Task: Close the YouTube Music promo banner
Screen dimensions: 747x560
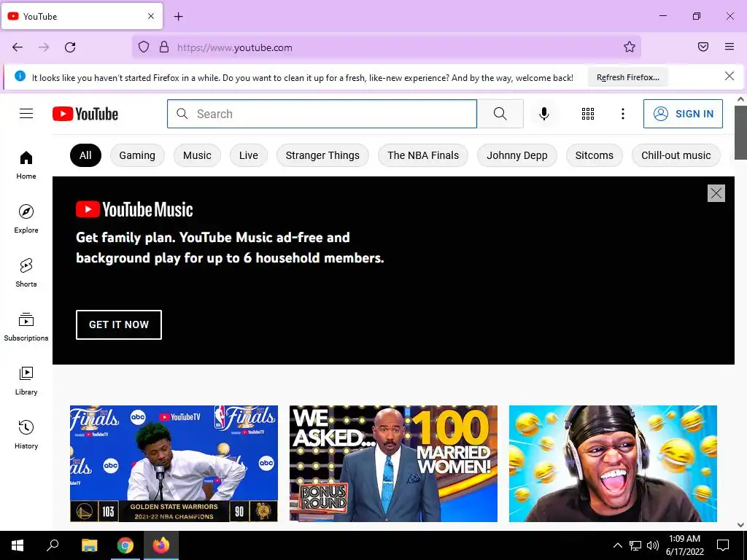Action: (x=716, y=193)
